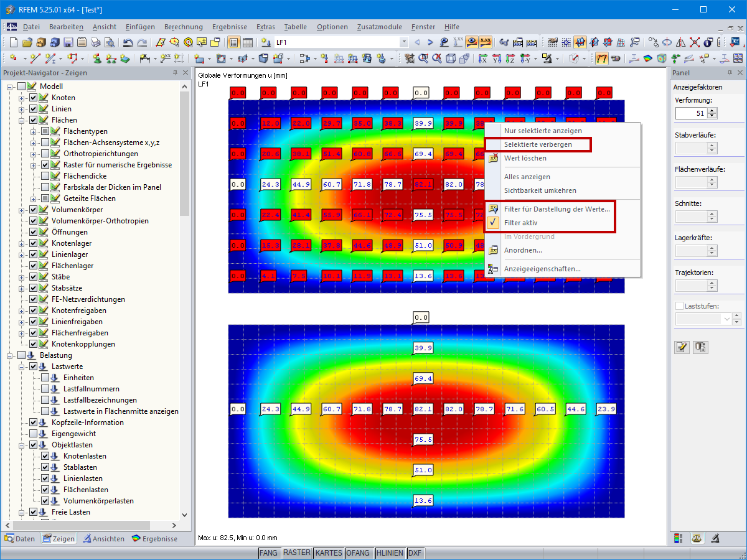747x560 pixels.
Task: Enable Orthotropierichtungen checkbox
Action: coord(45,154)
